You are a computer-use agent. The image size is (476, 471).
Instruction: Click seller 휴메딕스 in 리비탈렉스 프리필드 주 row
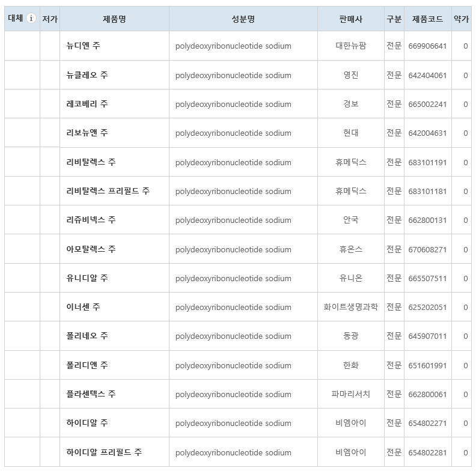pyautogui.click(x=350, y=191)
